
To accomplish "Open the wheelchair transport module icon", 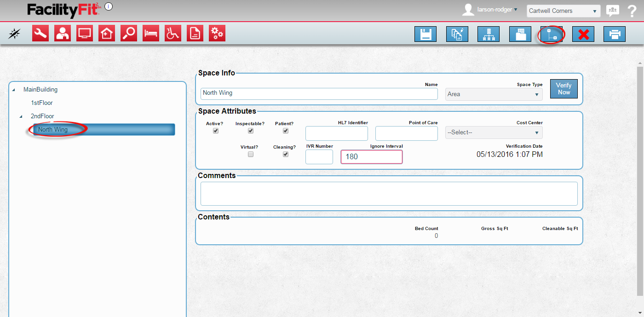I will click(173, 34).
